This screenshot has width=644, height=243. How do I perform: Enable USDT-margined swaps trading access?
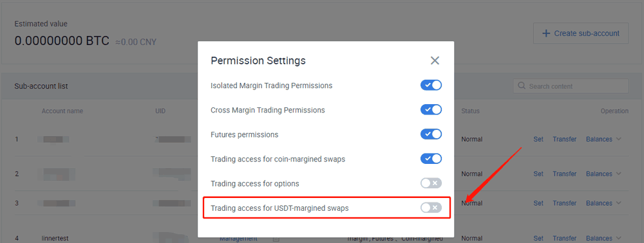[x=431, y=208]
